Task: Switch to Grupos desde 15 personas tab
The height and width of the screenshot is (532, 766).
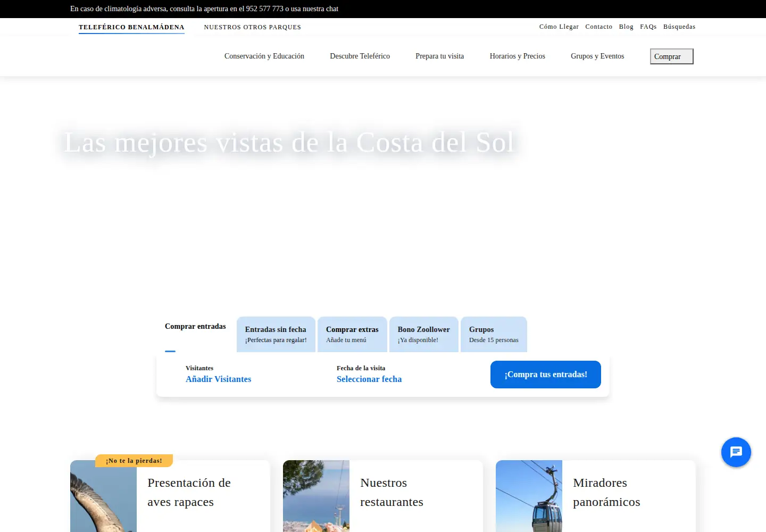Action: (494, 334)
